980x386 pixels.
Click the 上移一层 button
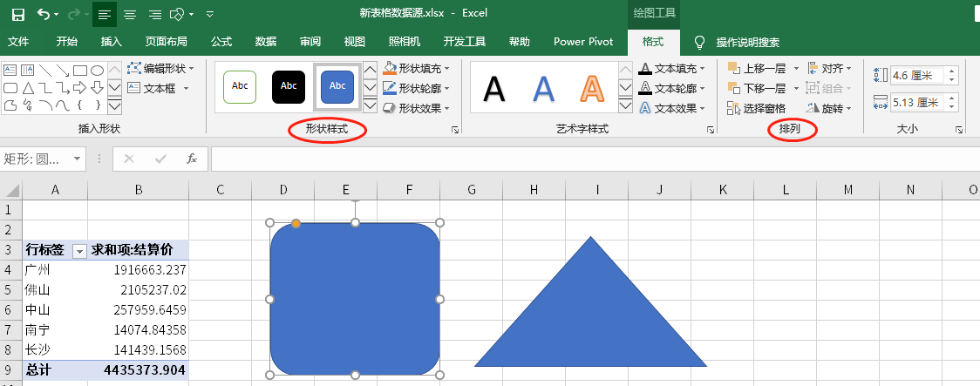[x=757, y=68]
